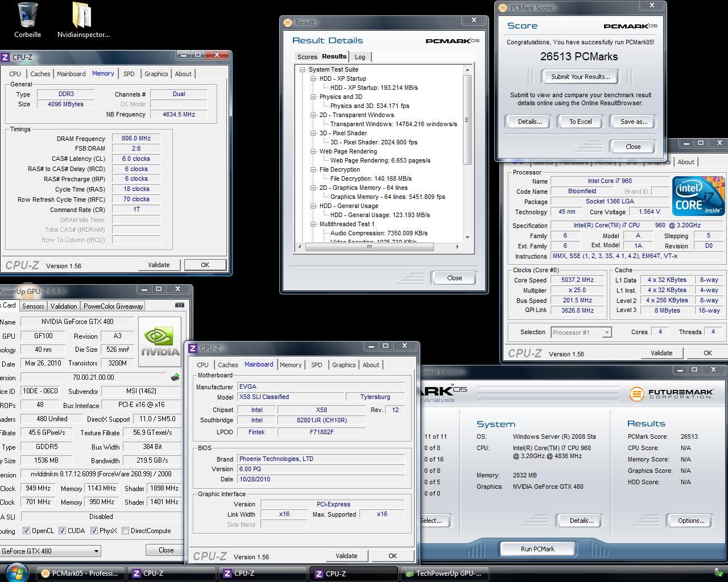Click the system tray icon on taskbar

click(719, 573)
